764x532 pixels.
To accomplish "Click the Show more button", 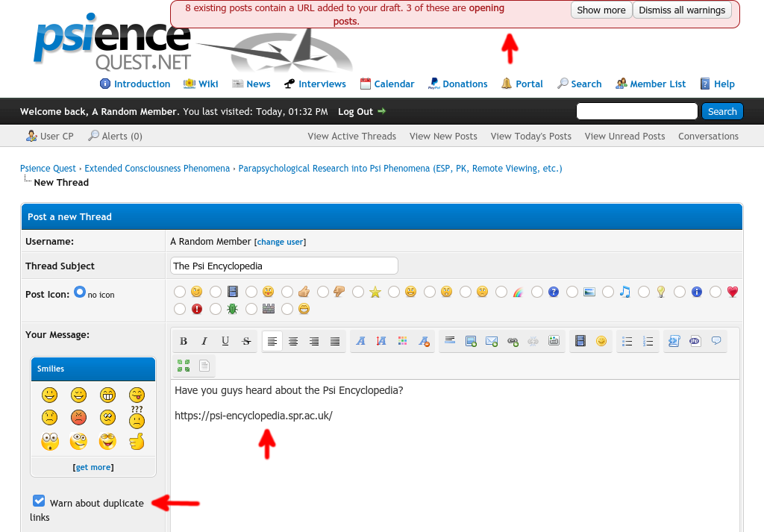I will tap(601, 10).
